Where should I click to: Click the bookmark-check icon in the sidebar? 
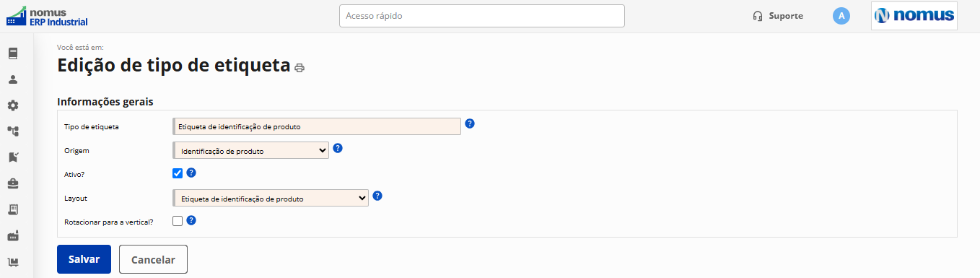pyautogui.click(x=13, y=157)
